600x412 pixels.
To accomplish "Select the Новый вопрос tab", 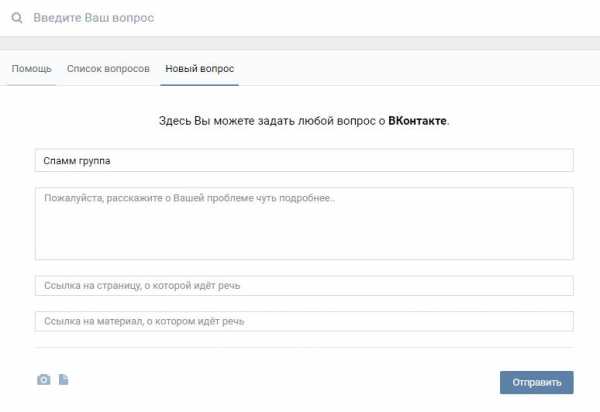I will pyautogui.click(x=199, y=68).
